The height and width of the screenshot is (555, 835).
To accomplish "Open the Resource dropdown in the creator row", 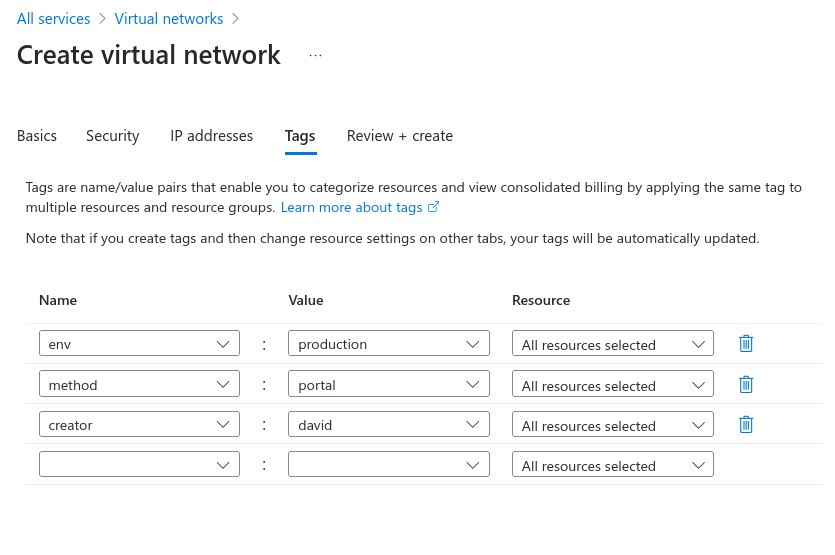I will coord(612,425).
